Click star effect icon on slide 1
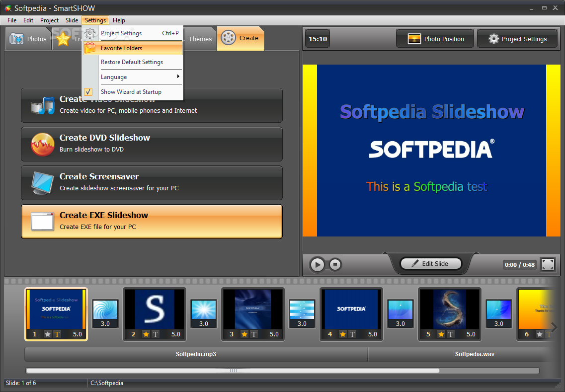 pos(48,334)
